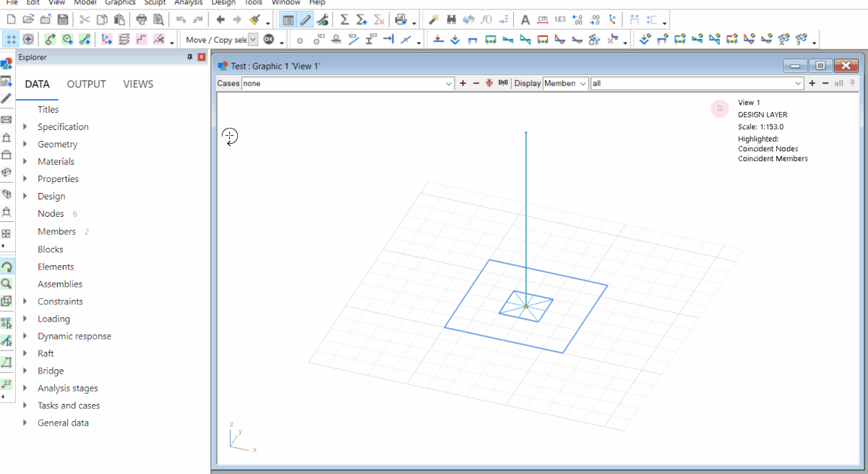Screen dimensions: 868x474
Task: Select the Rotate view tool in sidebar
Action: [7, 267]
